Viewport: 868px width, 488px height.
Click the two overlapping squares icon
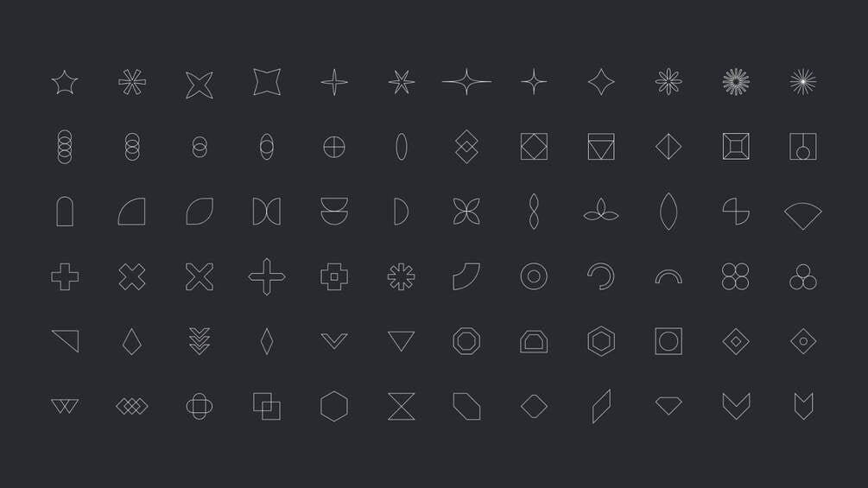[x=266, y=407]
